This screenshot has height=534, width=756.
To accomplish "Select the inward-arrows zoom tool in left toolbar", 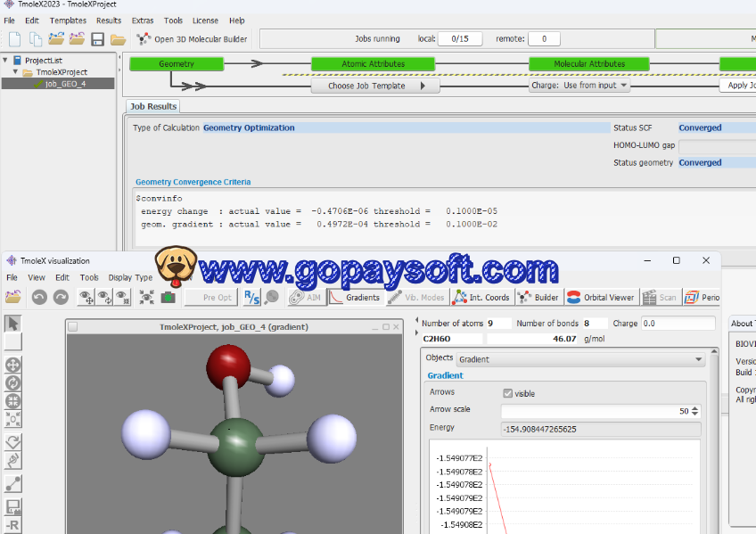I will pos(13,401).
